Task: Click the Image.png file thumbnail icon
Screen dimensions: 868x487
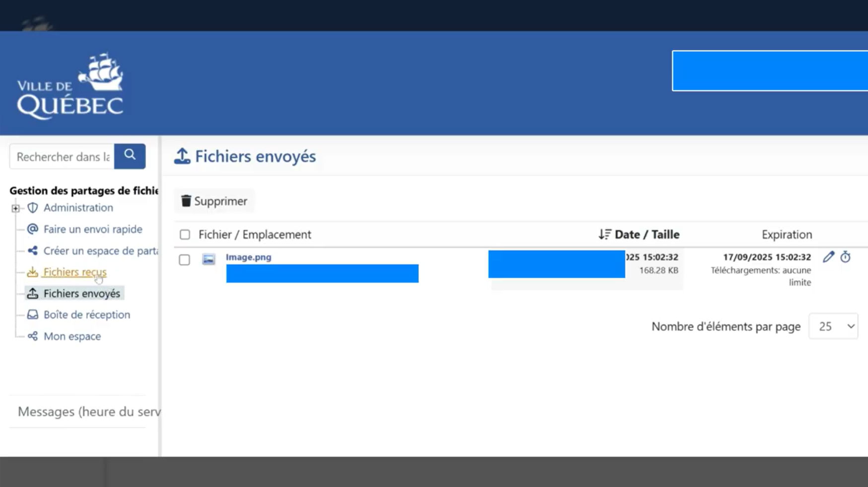Action: pyautogui.click(x=208, y=259)
